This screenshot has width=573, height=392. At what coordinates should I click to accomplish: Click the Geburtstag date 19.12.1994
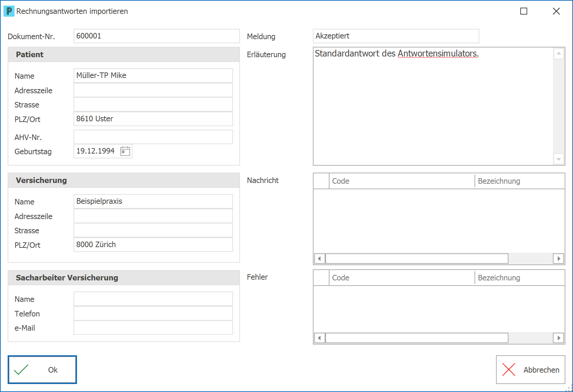(95, 151)
